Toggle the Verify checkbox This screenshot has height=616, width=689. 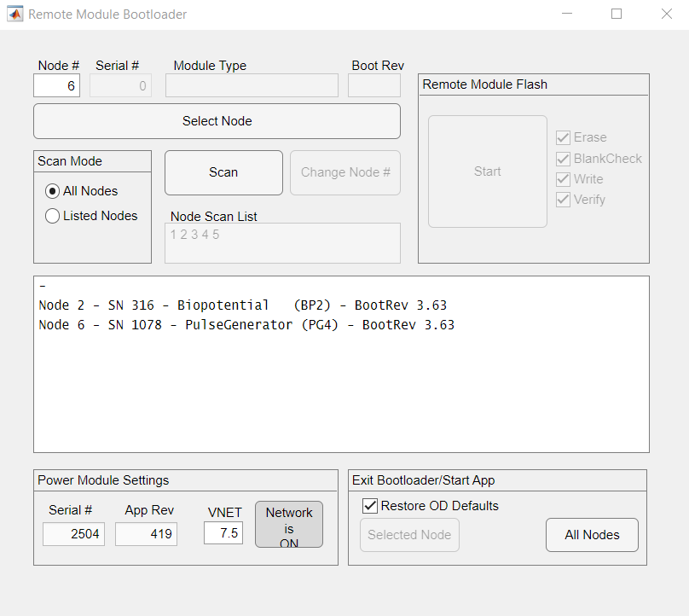pyautogui.click(x=563, y=200)
